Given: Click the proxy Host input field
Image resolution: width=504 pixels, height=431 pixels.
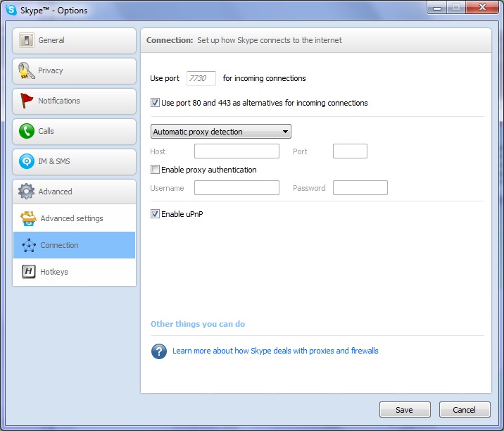Looking at the screenshot, I should (x=237, y=151).
